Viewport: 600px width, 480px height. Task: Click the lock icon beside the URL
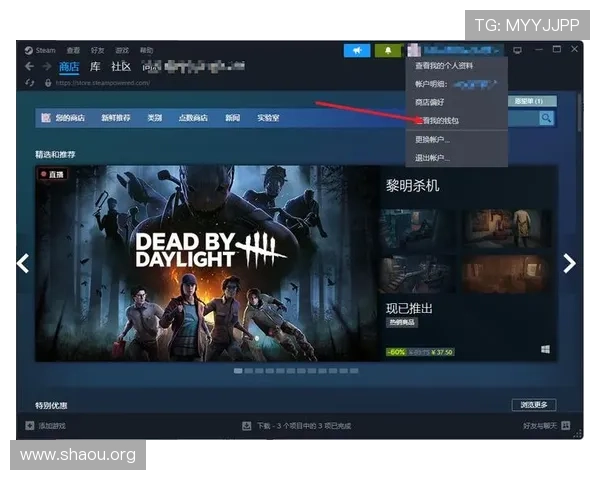click(48, 83)
